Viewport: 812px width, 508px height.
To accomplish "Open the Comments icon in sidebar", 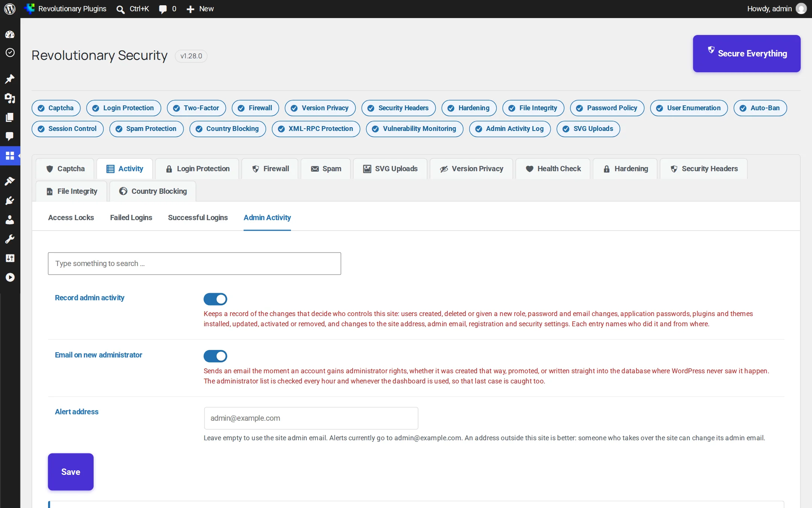I will (10, 136).
